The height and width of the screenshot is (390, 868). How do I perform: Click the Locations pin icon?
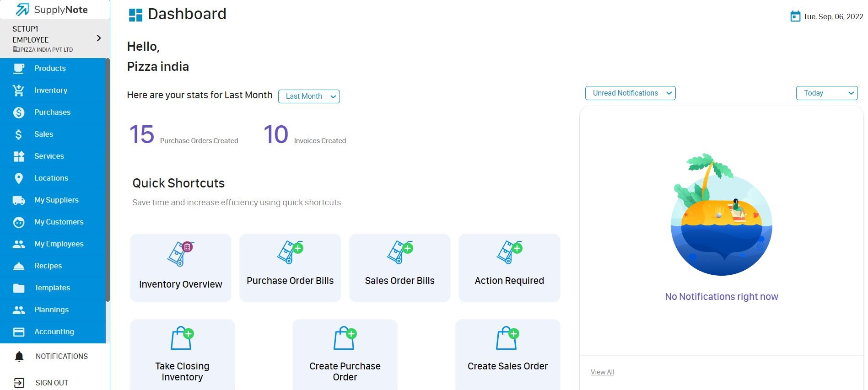pyautogui.click(x=19, y=178)
